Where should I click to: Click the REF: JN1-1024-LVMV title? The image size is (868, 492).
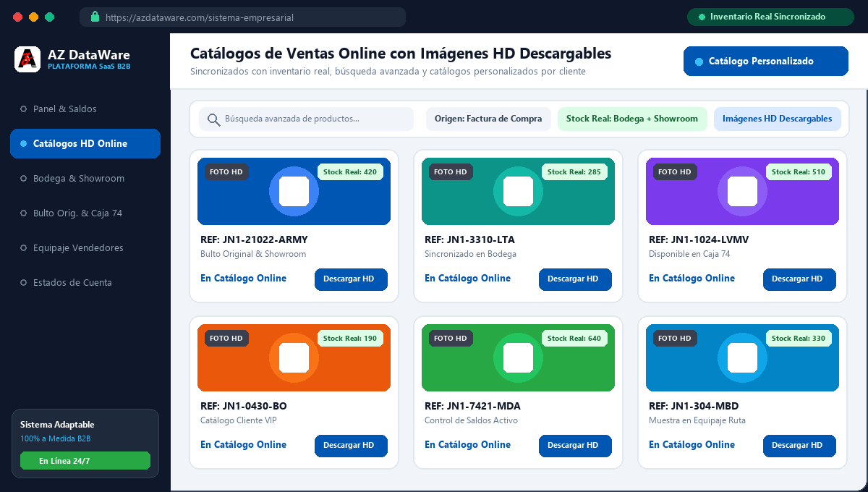point(699,239)
